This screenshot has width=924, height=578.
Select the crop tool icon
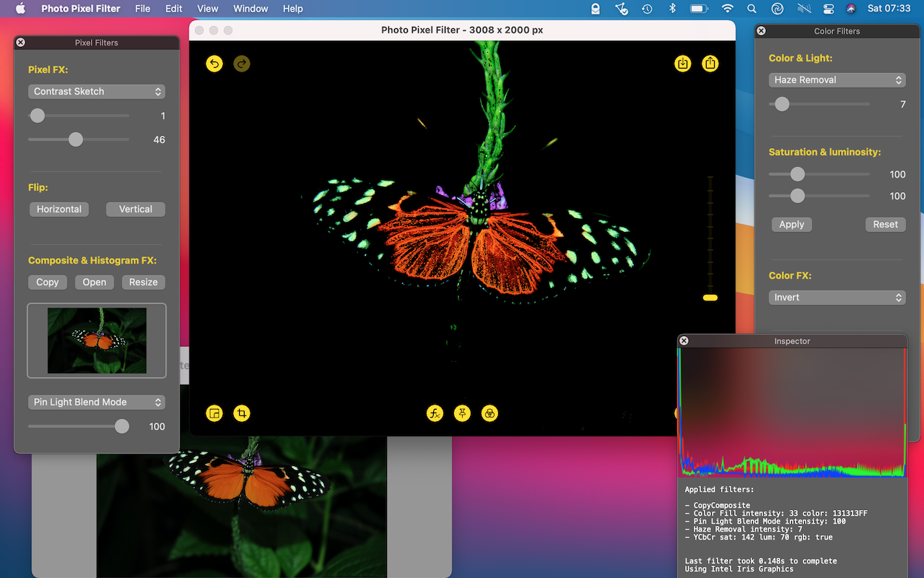click(x=242, y=413)
